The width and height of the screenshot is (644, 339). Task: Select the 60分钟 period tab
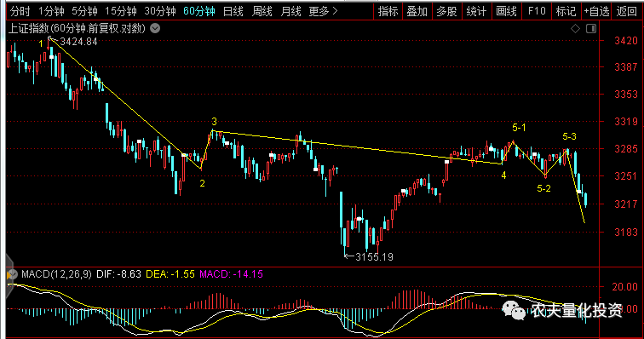tap(199, 11)
